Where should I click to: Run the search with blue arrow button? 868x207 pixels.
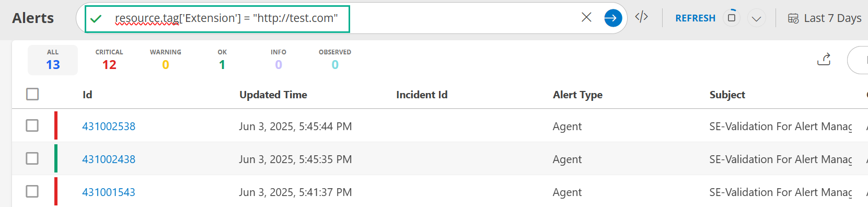coord(613,18)
